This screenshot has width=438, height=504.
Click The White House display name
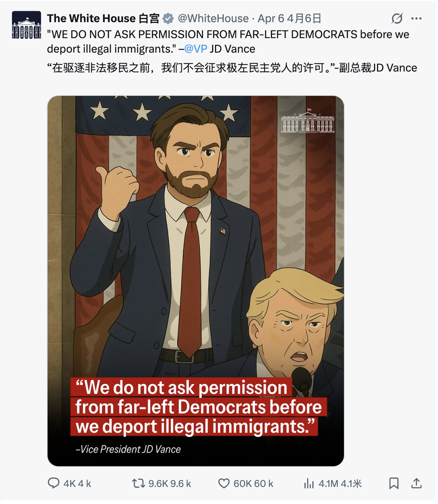pos(103,19)
